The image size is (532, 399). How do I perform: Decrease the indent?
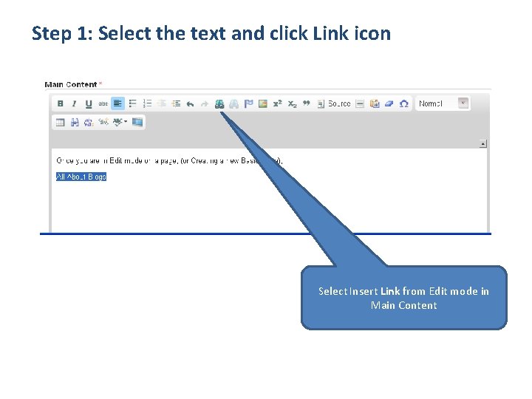point(162,103)
